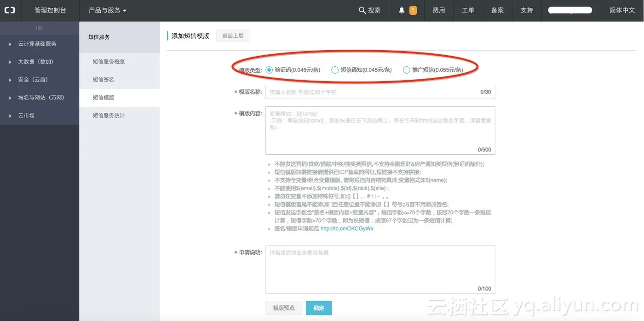Focus the 模版内容 text area

(380, 130)
